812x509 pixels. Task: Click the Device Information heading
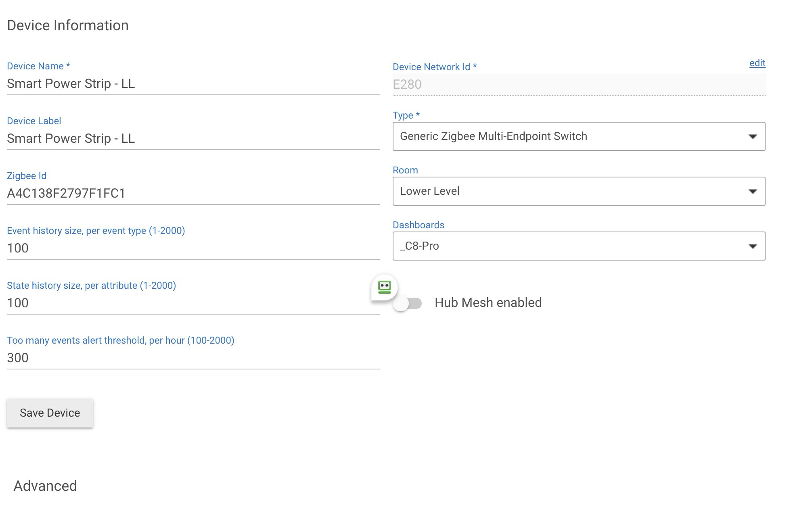pyautogui.click(x=68, y=25)
